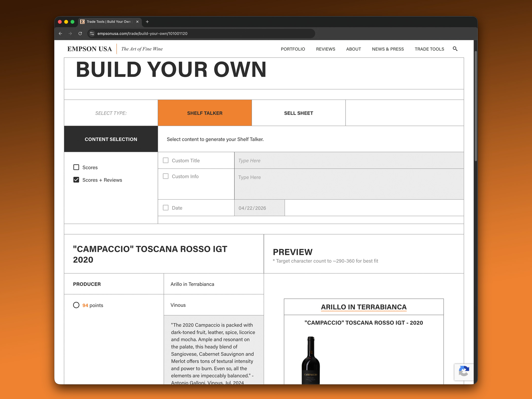Select the Trade Tools | Build Your Own tab
The width and height of the screenshot is (532, 399).
tap(110, 22)
